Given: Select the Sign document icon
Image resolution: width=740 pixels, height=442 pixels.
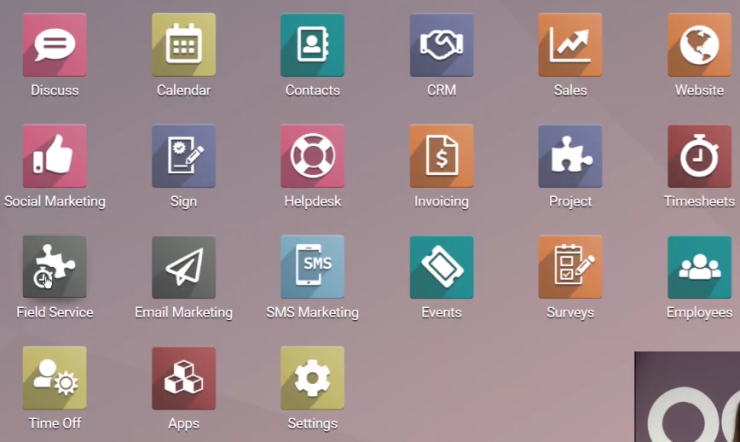Looking at the screenshot, I should pyautogui.click(x=184, y=156).
